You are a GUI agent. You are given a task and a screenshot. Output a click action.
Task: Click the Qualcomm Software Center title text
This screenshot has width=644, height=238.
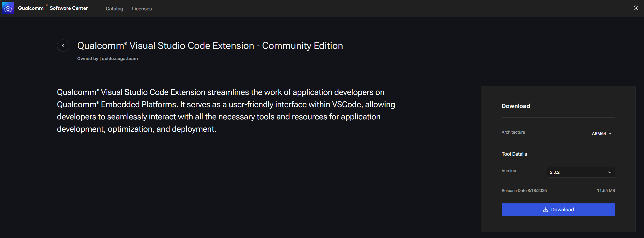[x=53, y=8]
